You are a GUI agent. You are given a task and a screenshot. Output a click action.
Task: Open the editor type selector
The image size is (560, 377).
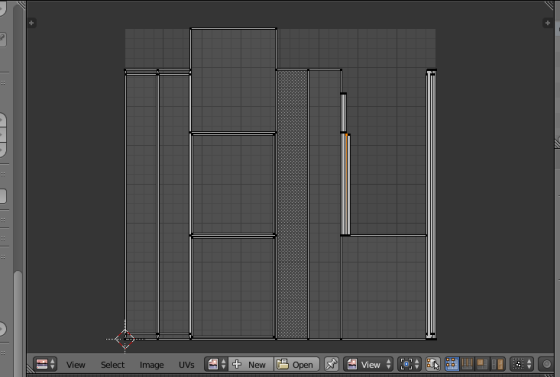[x=45, y=364]
